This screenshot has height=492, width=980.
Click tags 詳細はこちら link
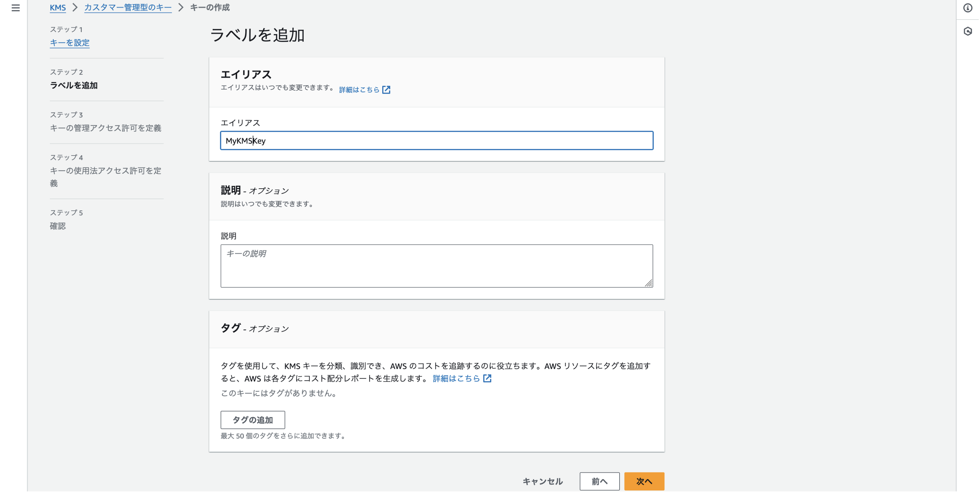click(456, 378)
